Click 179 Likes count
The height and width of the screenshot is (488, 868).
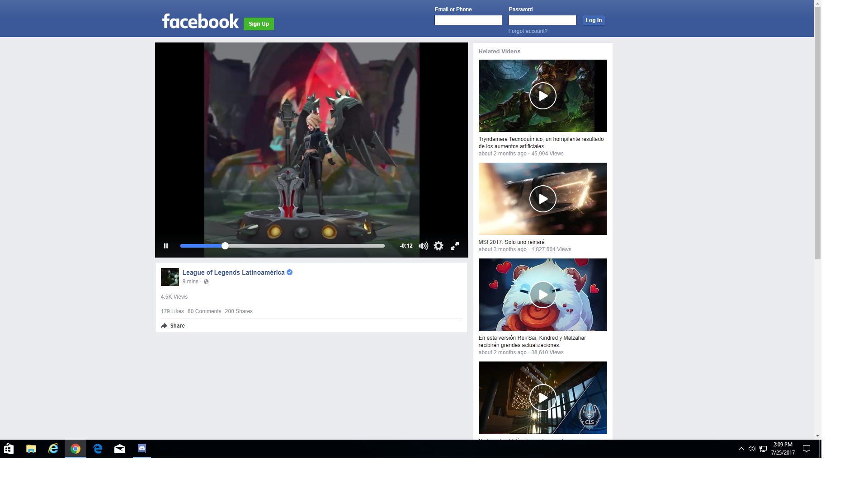point(172,311)
